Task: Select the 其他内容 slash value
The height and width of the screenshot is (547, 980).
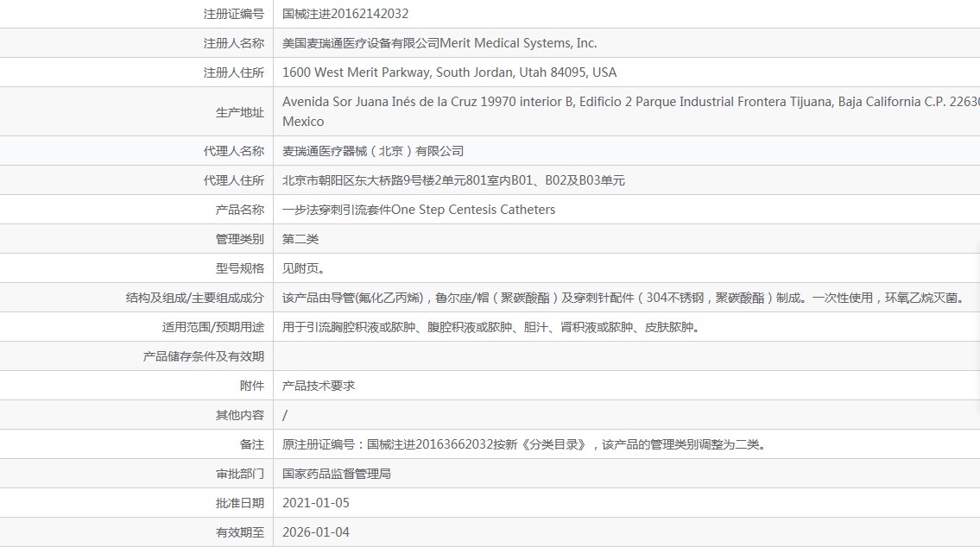Action: tap(285, 415)
